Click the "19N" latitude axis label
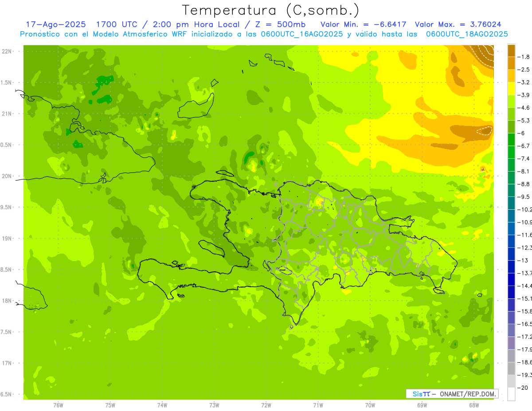Screen dimensions: 532x411 [x=7, y=239]
